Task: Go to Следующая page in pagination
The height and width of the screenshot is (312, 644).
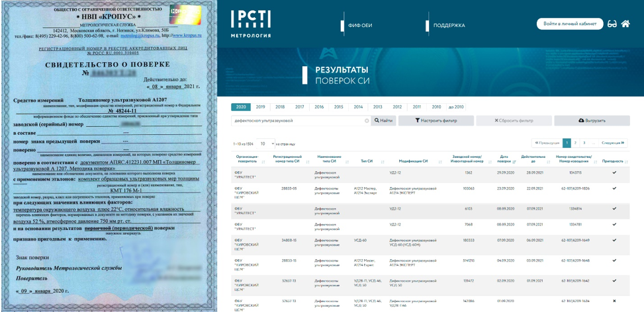Action: coord(613,143)
